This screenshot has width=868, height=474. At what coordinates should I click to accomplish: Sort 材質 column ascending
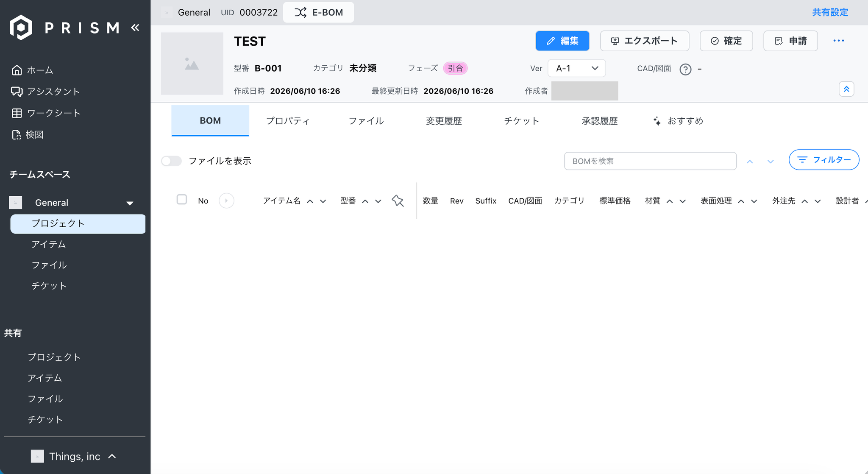pos(670,201)
